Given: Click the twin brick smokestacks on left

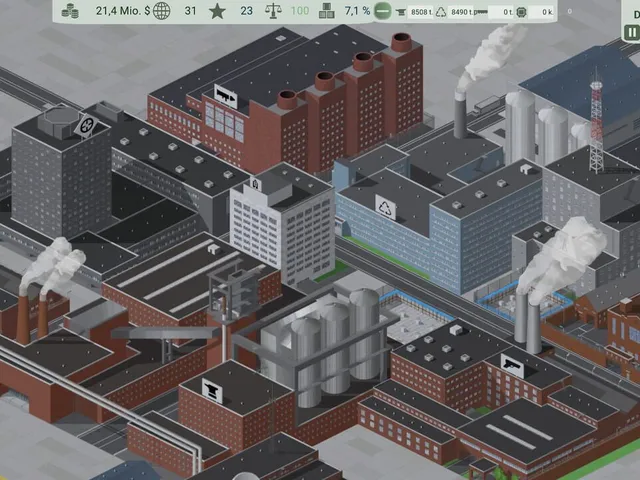Looking at the screenshot, I should (32, 316).
